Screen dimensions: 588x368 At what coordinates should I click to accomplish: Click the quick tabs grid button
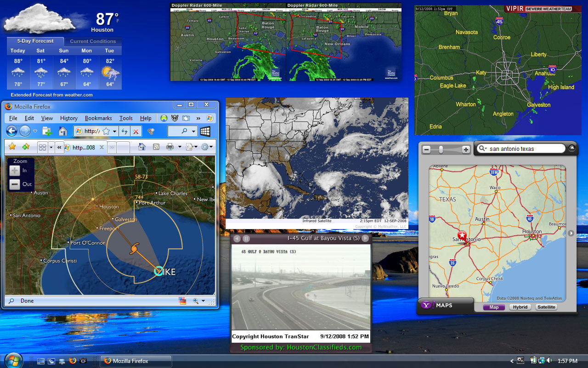[42, 147]
